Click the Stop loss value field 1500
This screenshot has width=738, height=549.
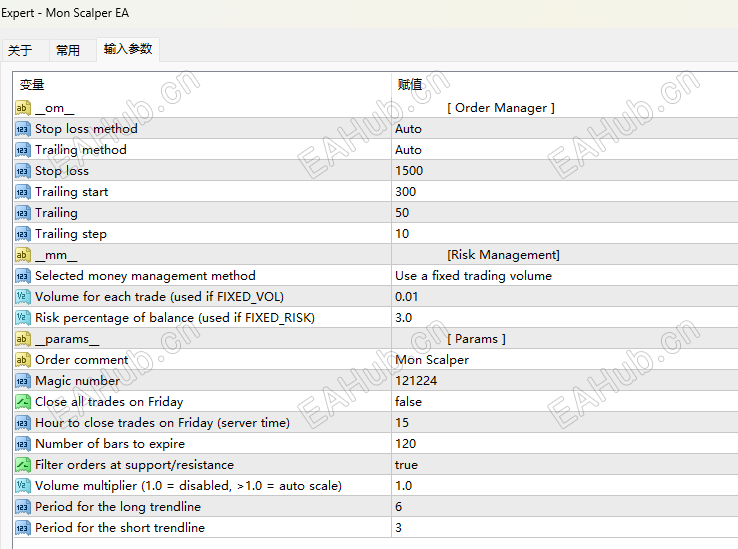pos(409,171)
